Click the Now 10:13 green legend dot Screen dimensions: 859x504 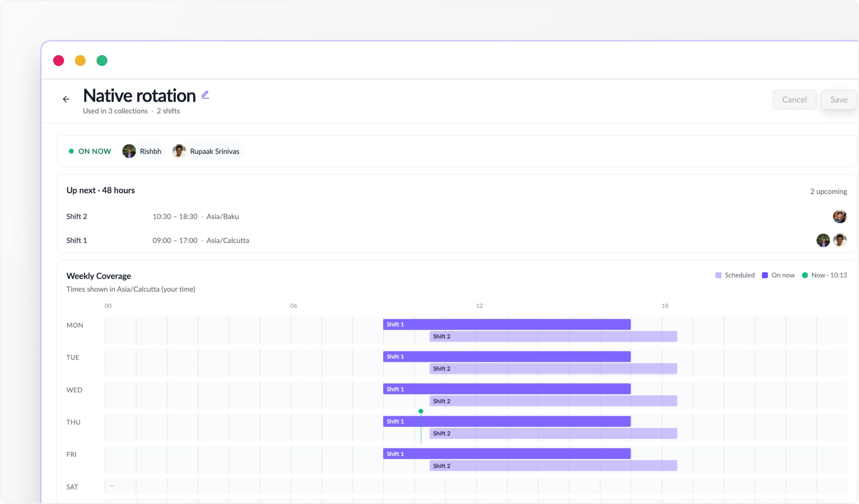click(805, 275)
